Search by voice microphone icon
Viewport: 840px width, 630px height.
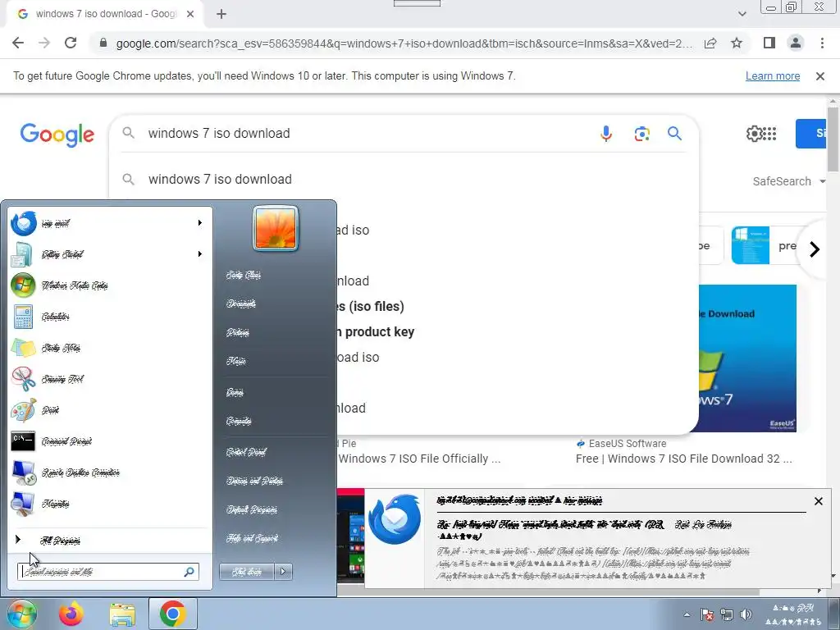(606, 134)
